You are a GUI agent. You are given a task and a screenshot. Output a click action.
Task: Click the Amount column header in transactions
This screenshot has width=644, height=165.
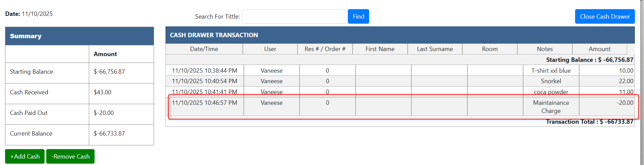599,49
